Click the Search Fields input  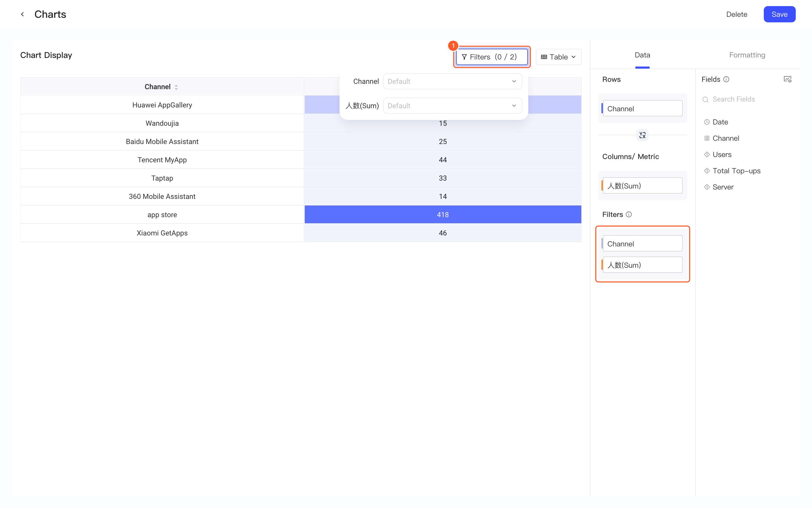[747, 100]
